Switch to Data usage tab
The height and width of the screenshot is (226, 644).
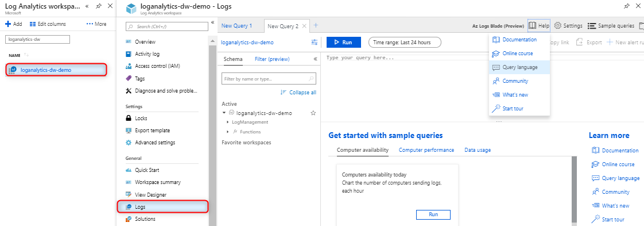point(478,150)
